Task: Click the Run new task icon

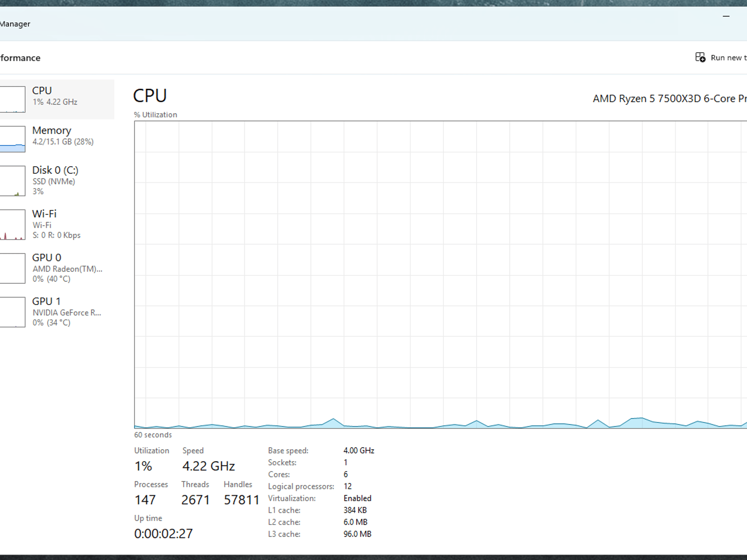Action: pyautogui.click(x=700, y=57)
